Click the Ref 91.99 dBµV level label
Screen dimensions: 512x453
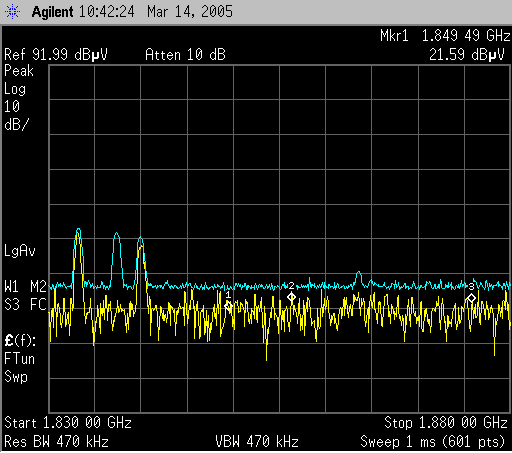pos(56,55)
